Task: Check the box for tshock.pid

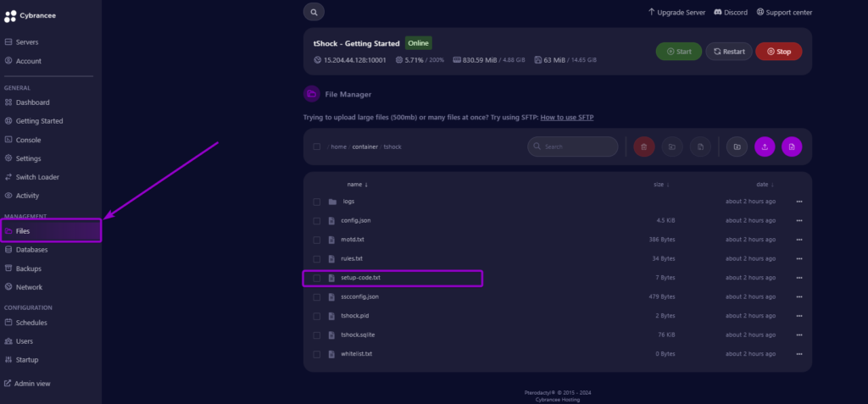Action: point(317,316)
